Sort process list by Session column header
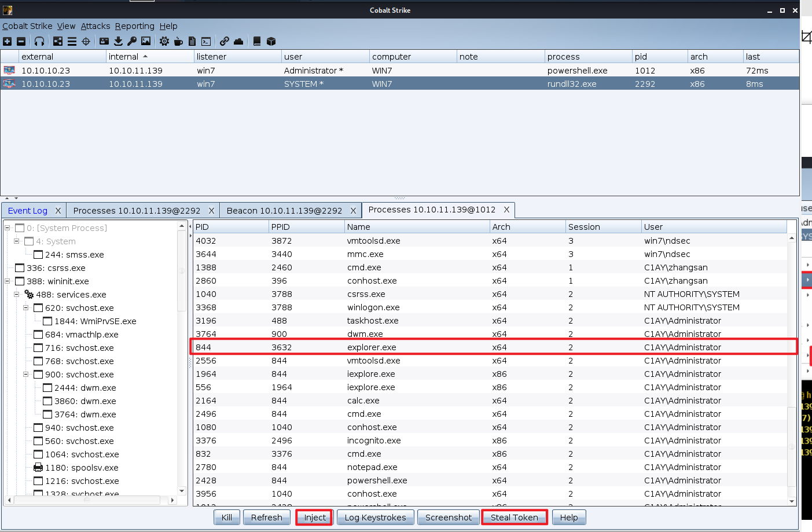 click(604, 227)
